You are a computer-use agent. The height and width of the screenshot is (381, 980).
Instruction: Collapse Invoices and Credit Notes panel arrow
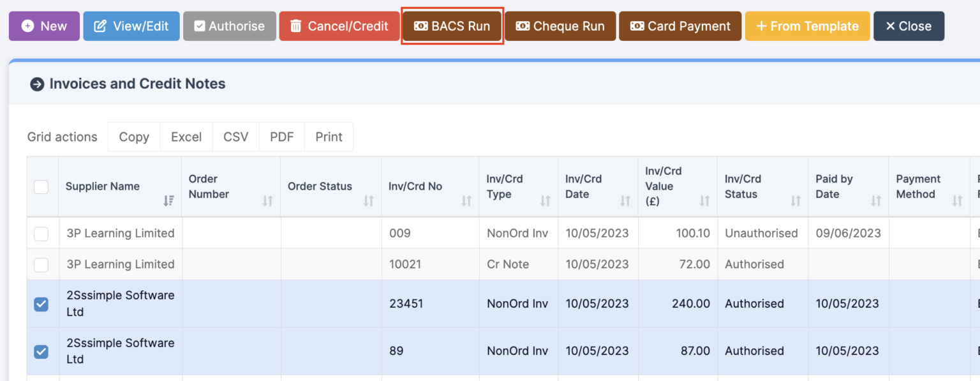[37, 84]
